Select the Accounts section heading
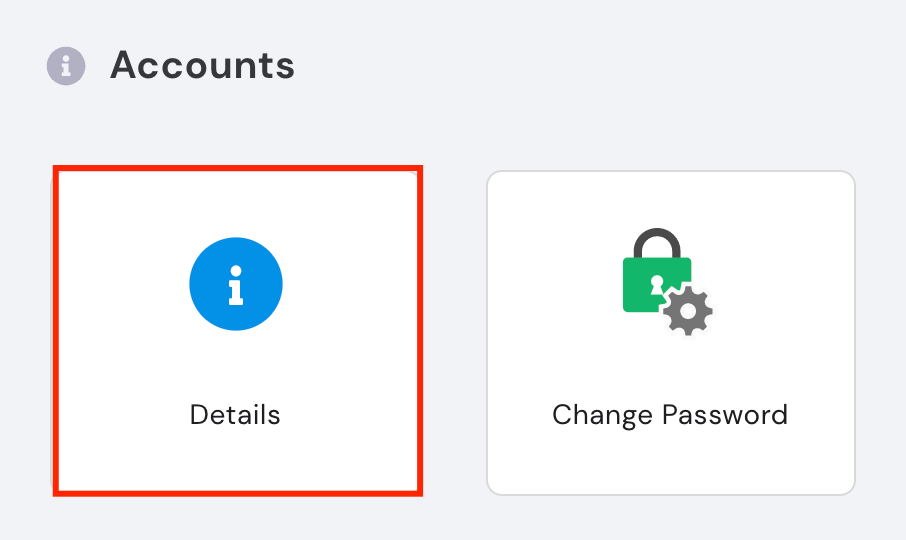Image resolution: width=906 pixels, height=540 pixels. coord(202,65)
